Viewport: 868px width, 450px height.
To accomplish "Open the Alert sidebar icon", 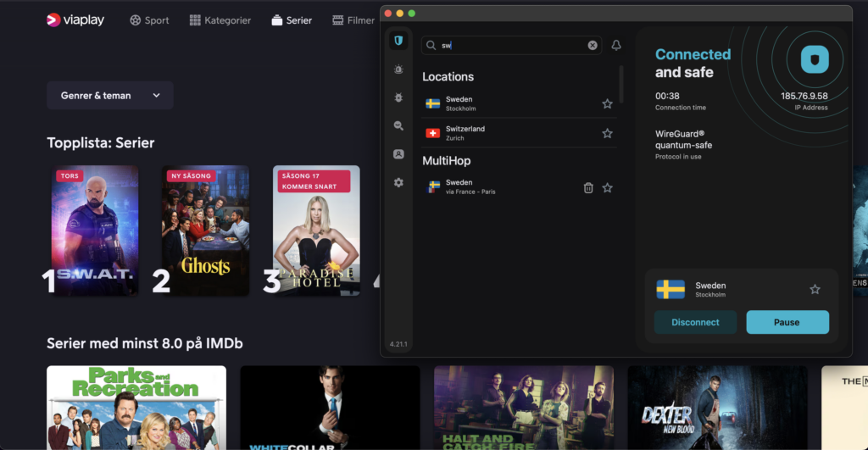I will coord(398,69).
